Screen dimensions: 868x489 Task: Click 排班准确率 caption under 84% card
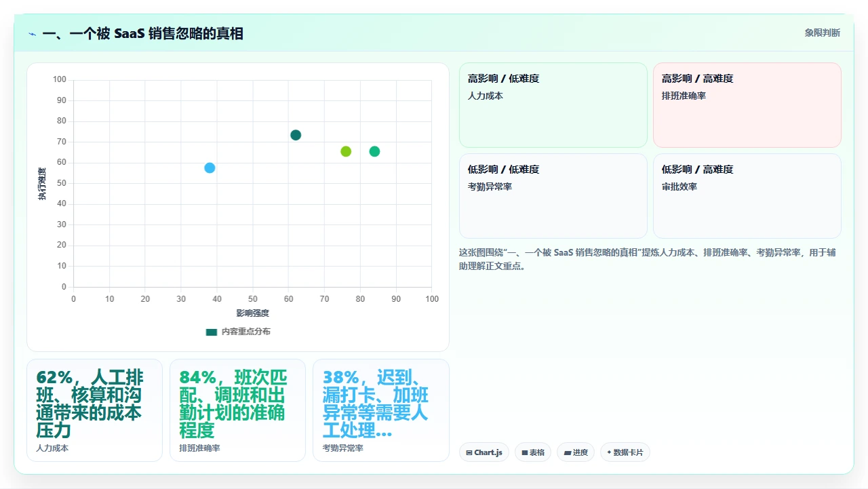(x=199, y=448)
